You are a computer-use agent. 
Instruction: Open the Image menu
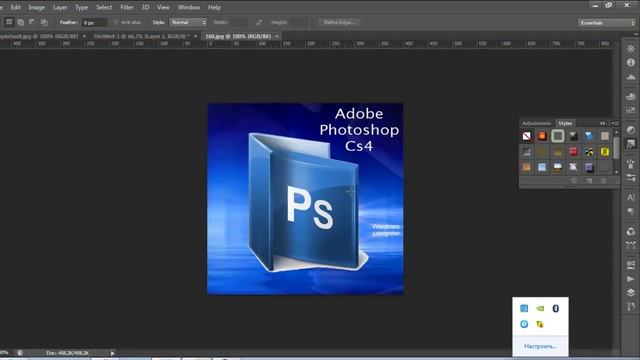pyautogui.click(x=36, y=7)
